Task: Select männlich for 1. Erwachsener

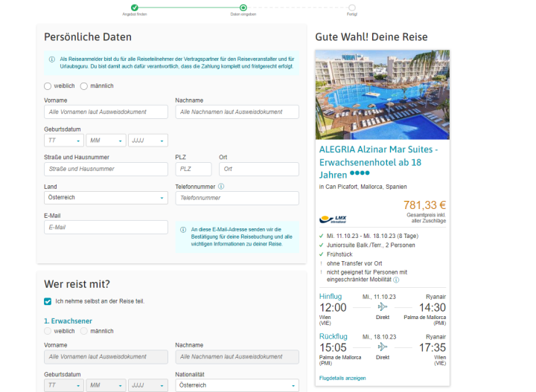Action: (83, 331)
